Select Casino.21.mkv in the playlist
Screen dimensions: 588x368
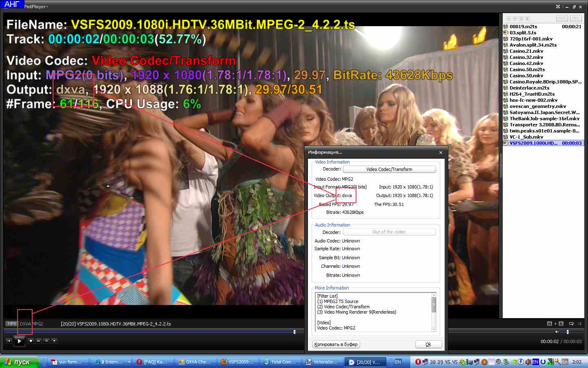(526, 51)
